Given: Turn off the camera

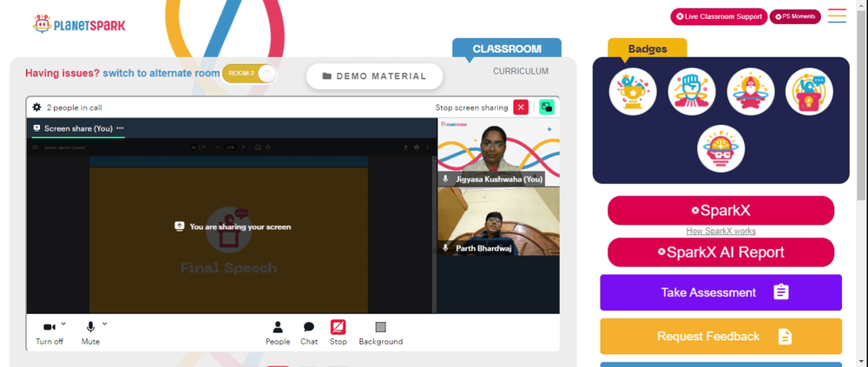Looking at the screenshot, I should 49,332.
